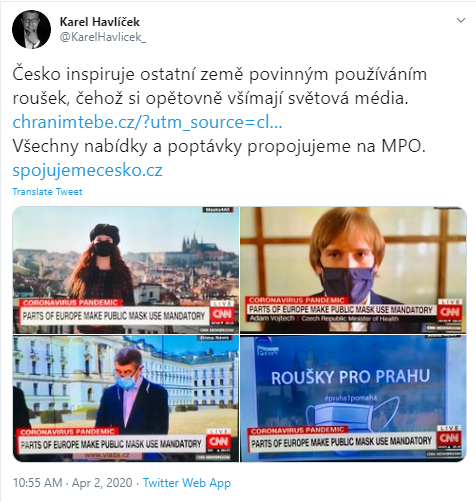Click the CNN logo in Vojtech image
Screen dimensions: 476x502
450,312
